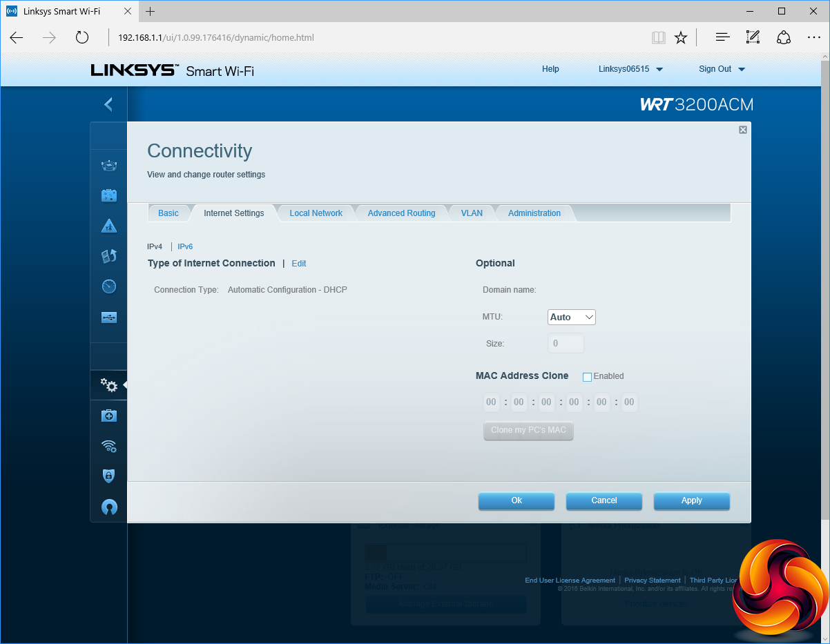Switch to the Local Network tab
The width and height of the screenshot is (830, 644).
tap(316, 213)
